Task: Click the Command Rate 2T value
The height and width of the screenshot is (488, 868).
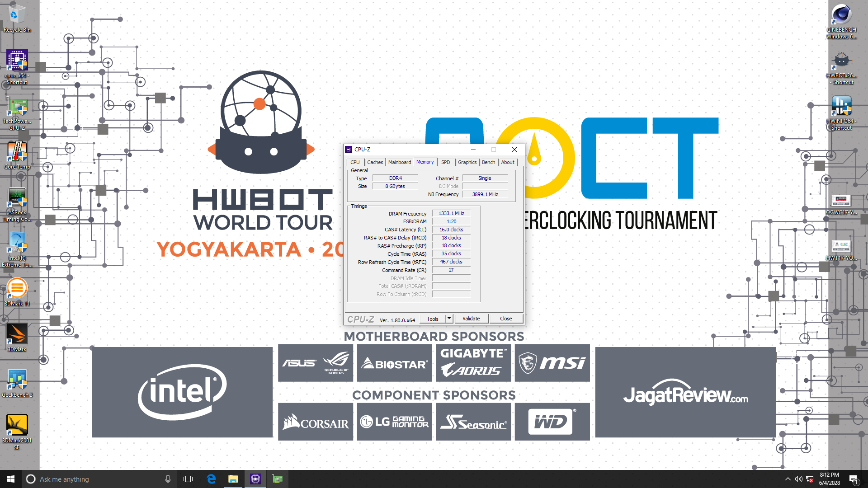Action: point(451,270)
